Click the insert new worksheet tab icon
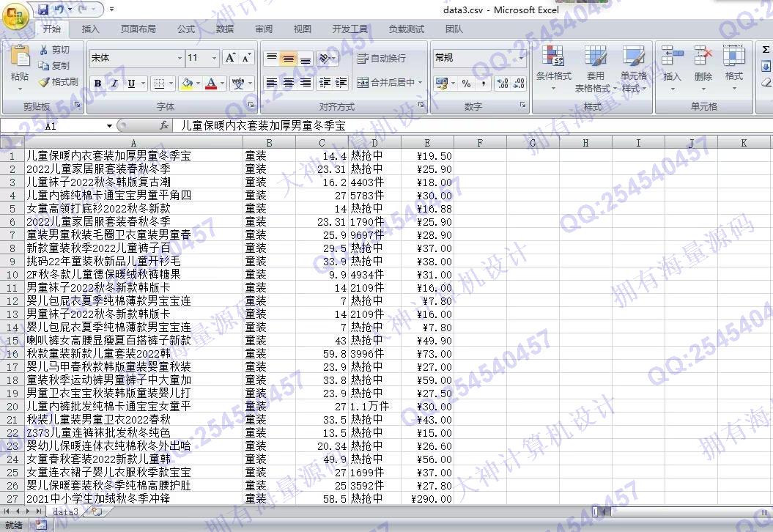Screen dimensions: 773x532 [x=97, y=511]
